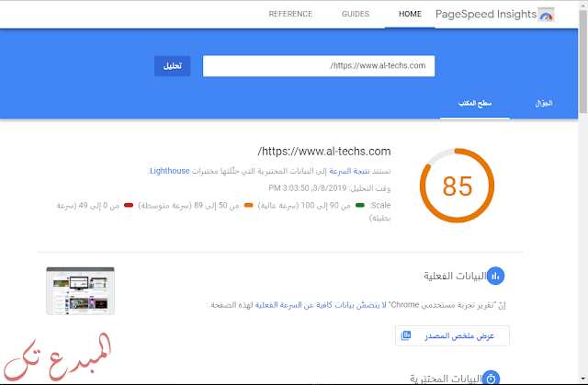
Task: Open the HOME tab
Action: tap(410, 15)
